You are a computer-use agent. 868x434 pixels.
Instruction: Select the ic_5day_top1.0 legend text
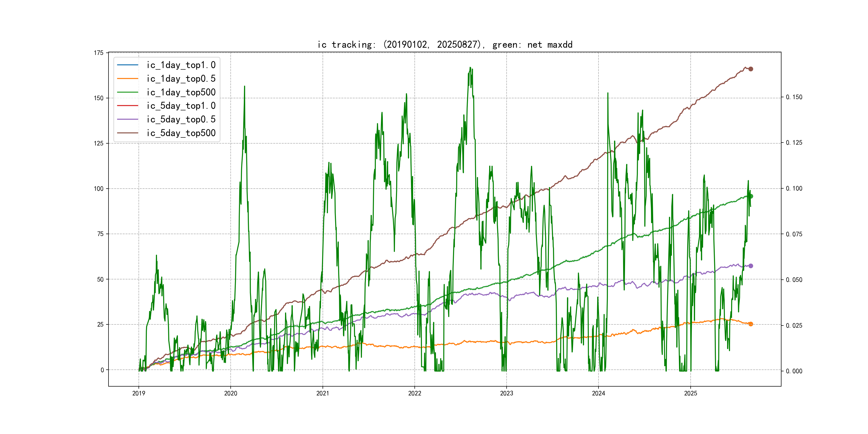(181, 106)
